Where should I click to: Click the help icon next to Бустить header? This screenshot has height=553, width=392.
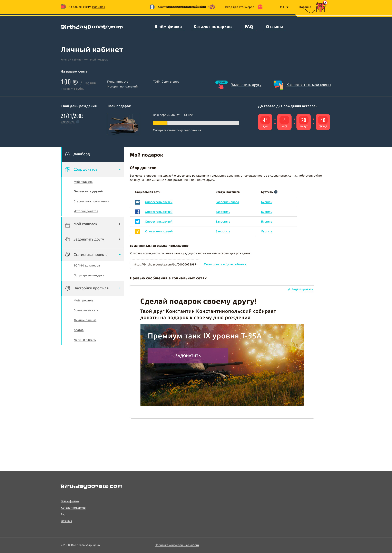click(x=276, y=192)
